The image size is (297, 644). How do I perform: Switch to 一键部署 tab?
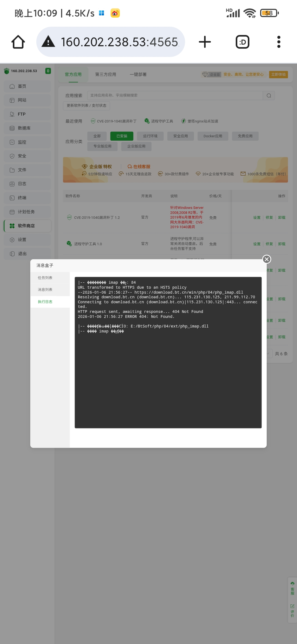138,75
